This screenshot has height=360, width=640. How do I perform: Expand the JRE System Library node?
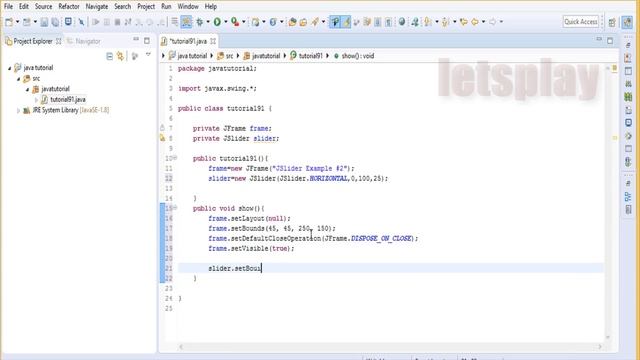coord(18,110)
